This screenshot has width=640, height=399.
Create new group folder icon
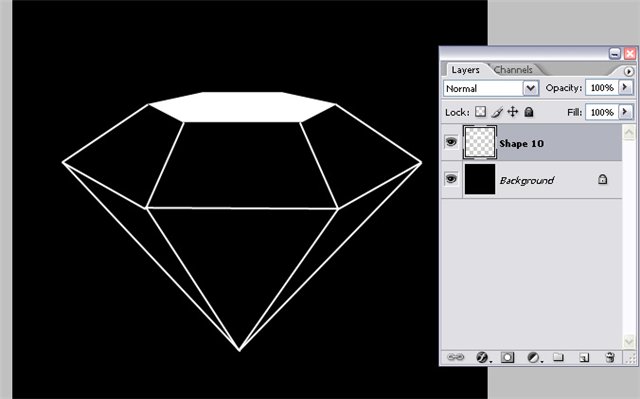[558, 357]
